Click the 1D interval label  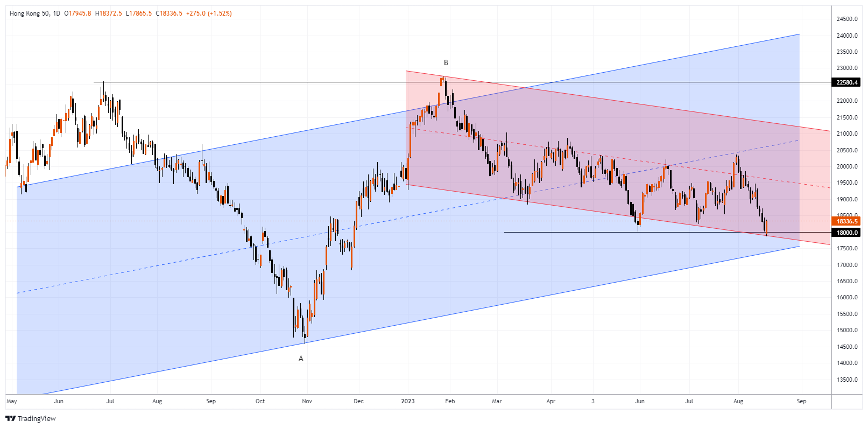(x=57, y=13)
